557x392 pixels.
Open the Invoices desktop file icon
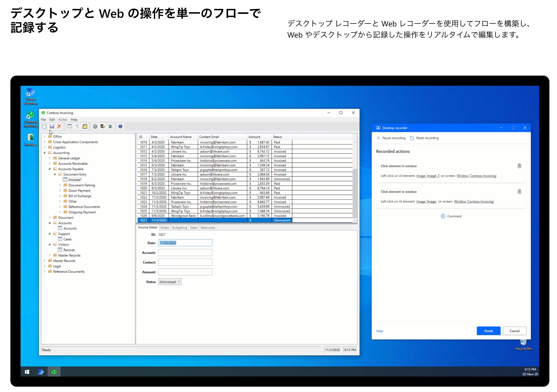pos(30,140)
